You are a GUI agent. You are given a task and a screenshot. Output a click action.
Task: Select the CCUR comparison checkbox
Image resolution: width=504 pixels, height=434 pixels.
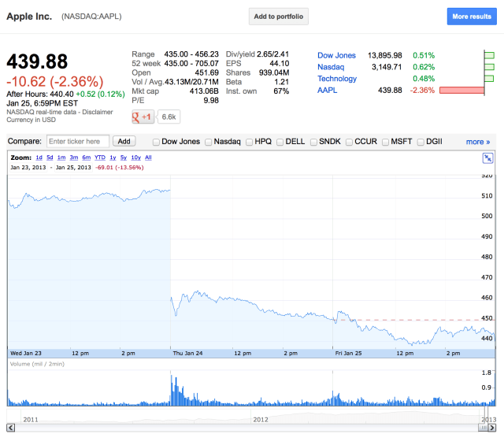(x=349, y=142)
